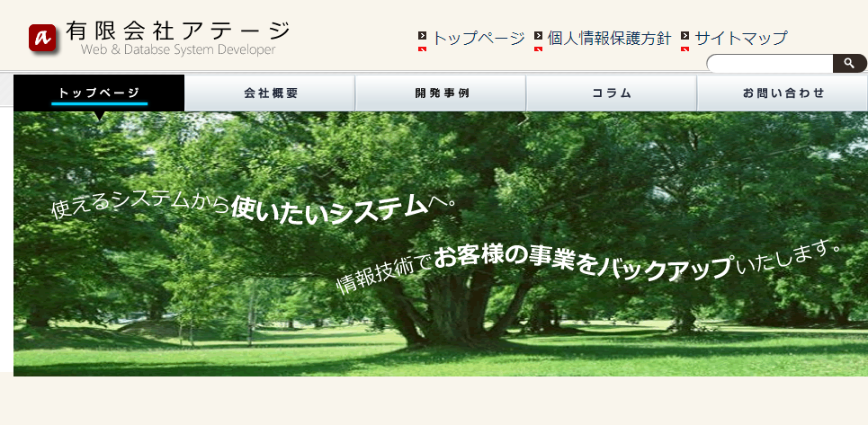Open the 会社概要 navigation tab

(270, 93)
